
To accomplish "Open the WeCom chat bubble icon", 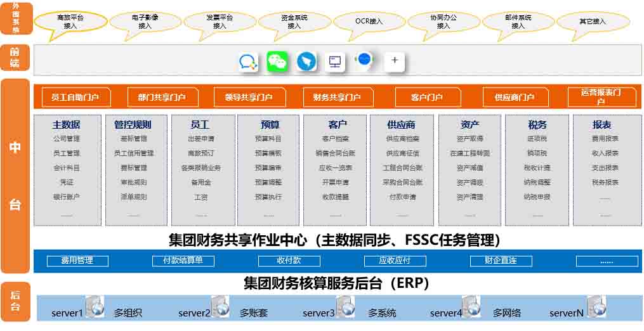I will point(248,62).
